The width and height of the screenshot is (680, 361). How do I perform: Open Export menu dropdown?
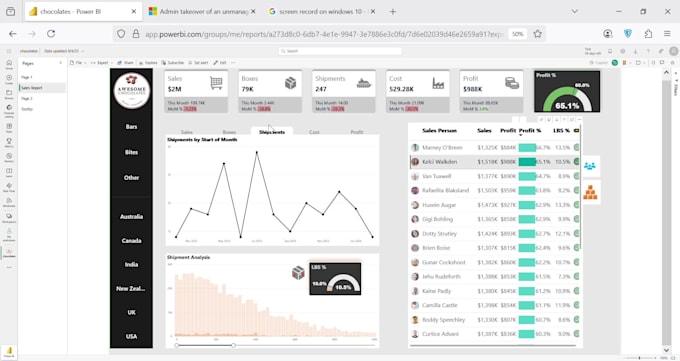click(x=101, y=63)
